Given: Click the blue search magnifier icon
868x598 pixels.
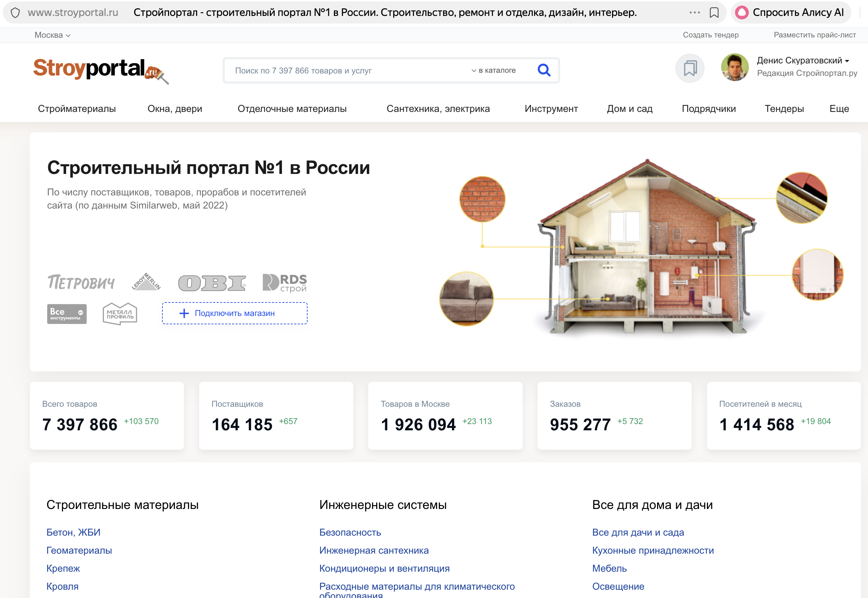Looking at the screenshot, I should (543, 70).
